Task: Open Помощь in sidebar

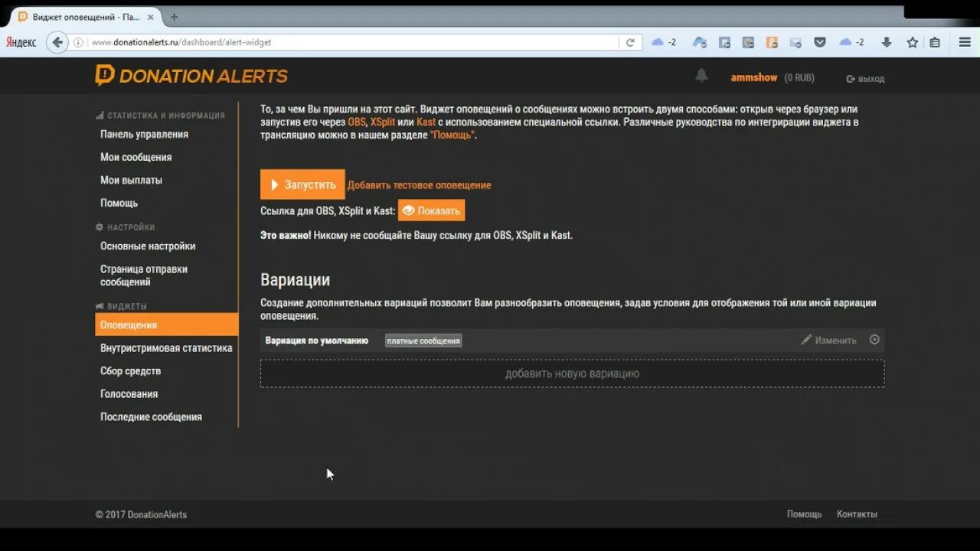Action: 119,203
